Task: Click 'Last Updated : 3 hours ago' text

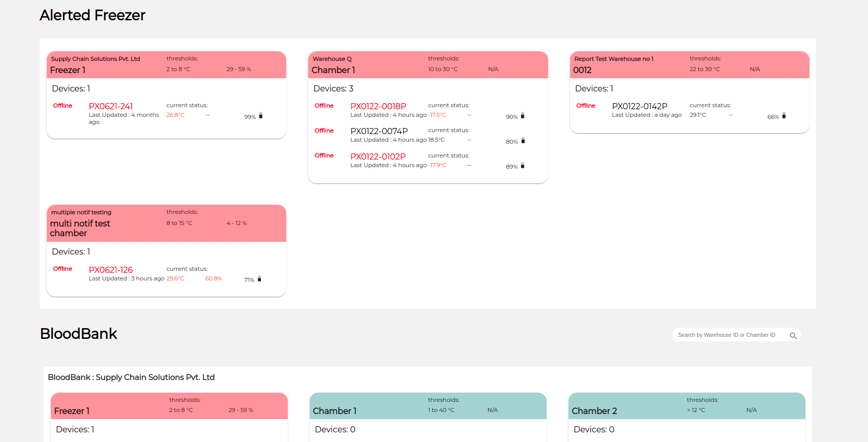Action: (127, 279)
